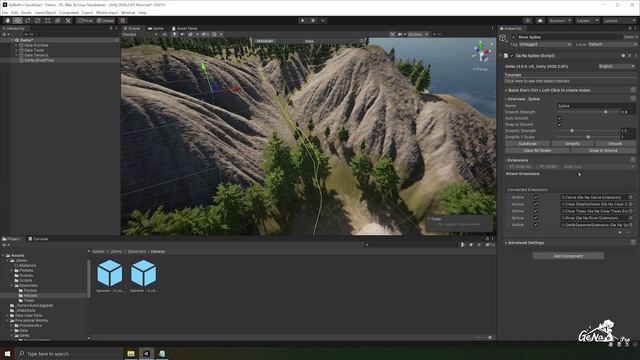Toggle the Pivot handle position button
Screen dimensions: 640x360
(x=85, y=20)
